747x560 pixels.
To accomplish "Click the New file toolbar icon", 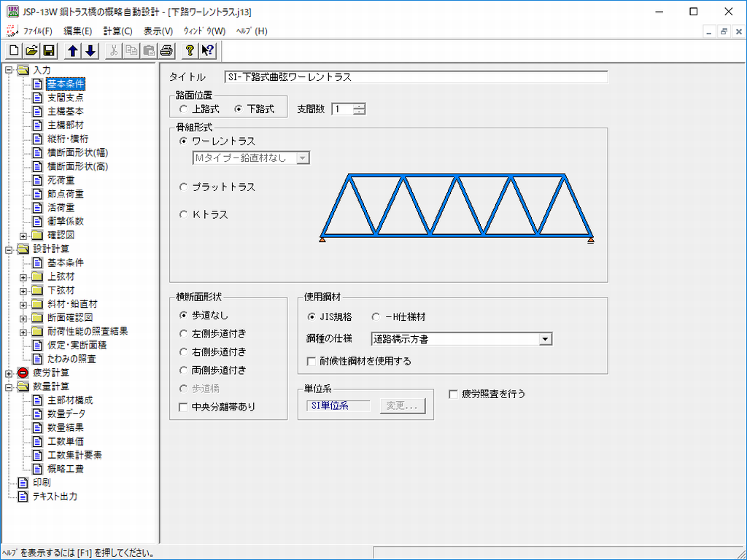I will point(15,50).
